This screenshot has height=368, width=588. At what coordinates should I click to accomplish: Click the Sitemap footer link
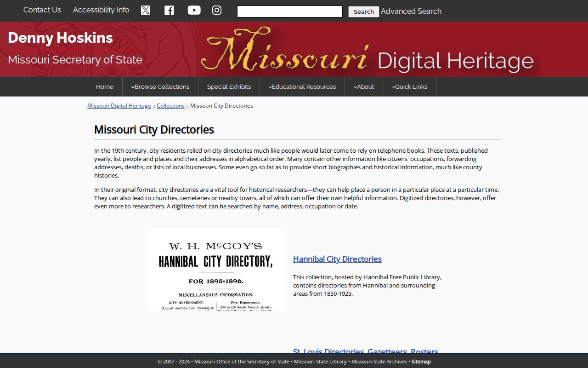point(421,362)
